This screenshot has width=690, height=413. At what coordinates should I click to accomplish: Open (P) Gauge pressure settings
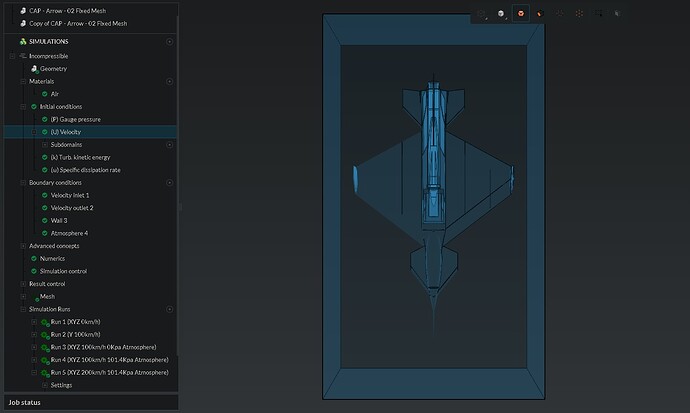[x=75, y=119]
